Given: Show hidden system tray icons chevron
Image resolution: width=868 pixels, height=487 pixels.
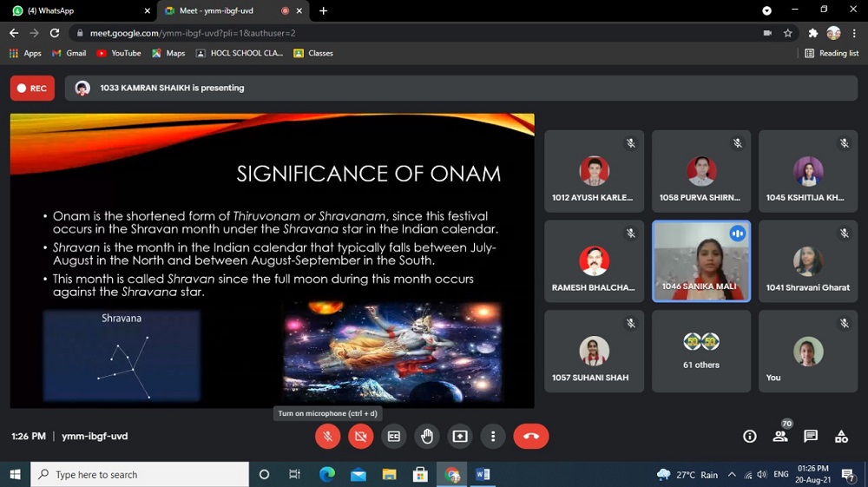Looking at the screenshot, I should 732,475.
